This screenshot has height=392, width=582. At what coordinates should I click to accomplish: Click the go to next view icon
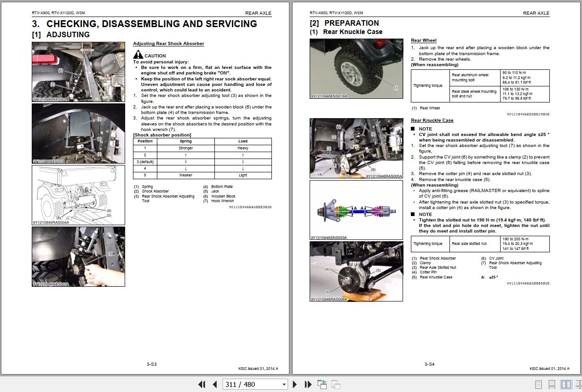[x=335, y=384]
